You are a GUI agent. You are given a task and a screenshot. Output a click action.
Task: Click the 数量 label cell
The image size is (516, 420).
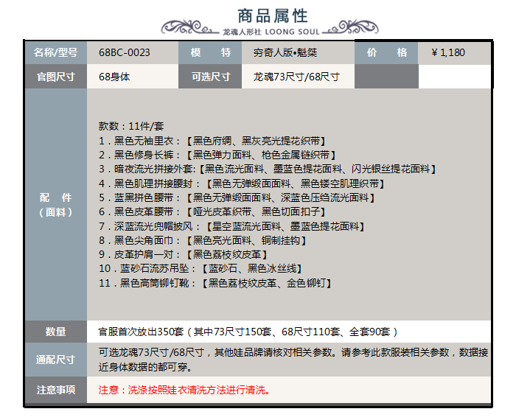[x=55, y=332]
